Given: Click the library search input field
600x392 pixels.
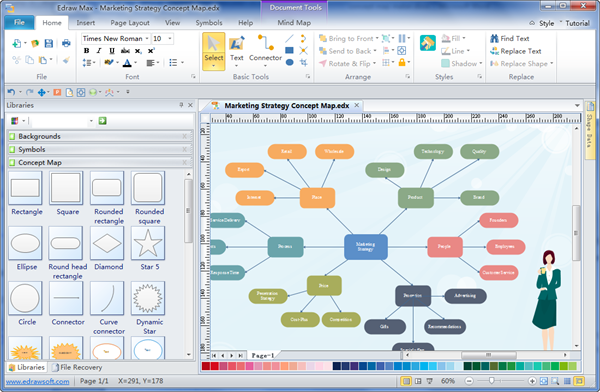Looking at the screenshot, I should click(60, 121).
